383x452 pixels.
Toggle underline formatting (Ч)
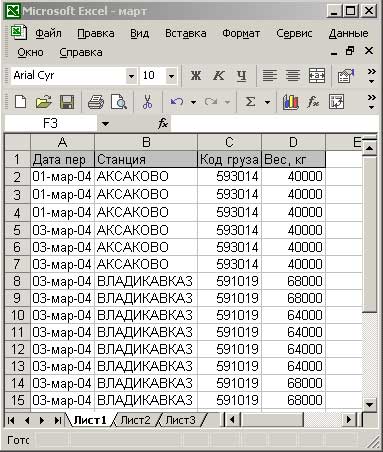pos(241,76)
